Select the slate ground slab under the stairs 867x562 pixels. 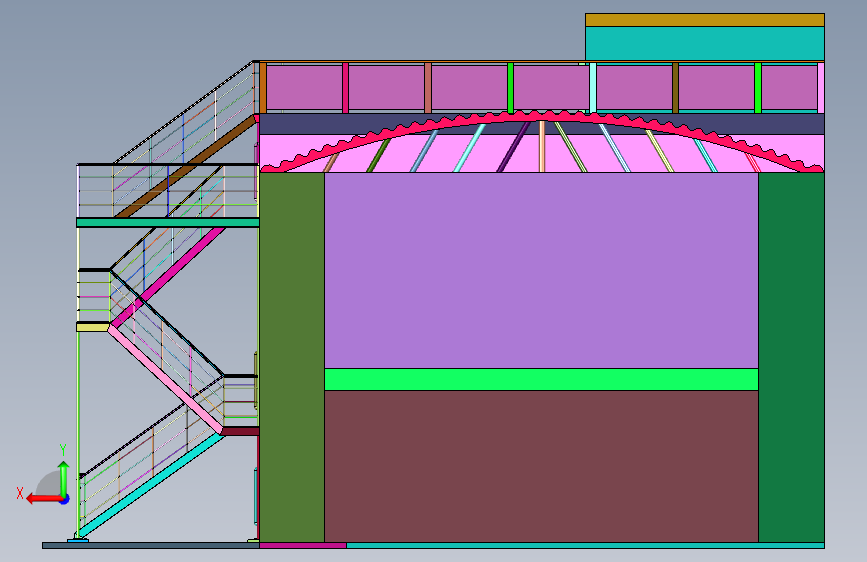[151, 545]
